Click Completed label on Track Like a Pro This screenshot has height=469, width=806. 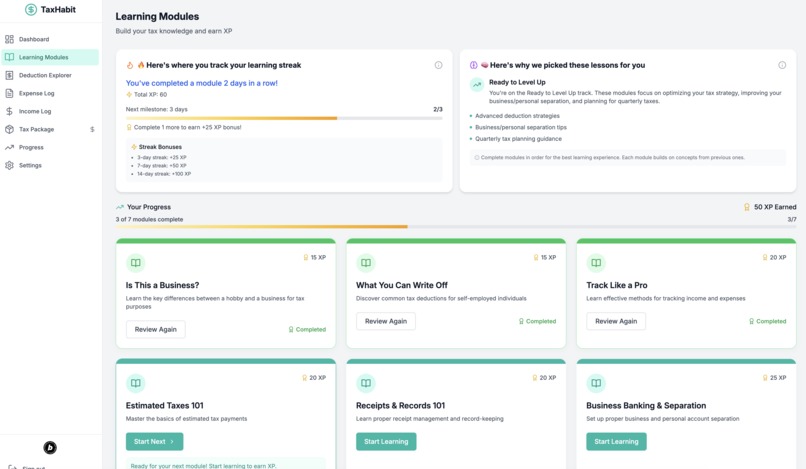click(x=767, y=321)
